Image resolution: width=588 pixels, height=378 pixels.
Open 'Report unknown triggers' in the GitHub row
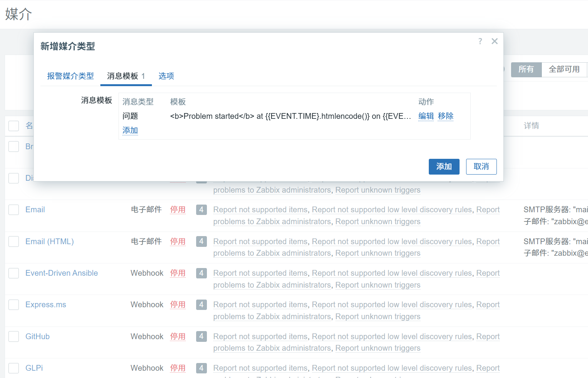[378, 348]
